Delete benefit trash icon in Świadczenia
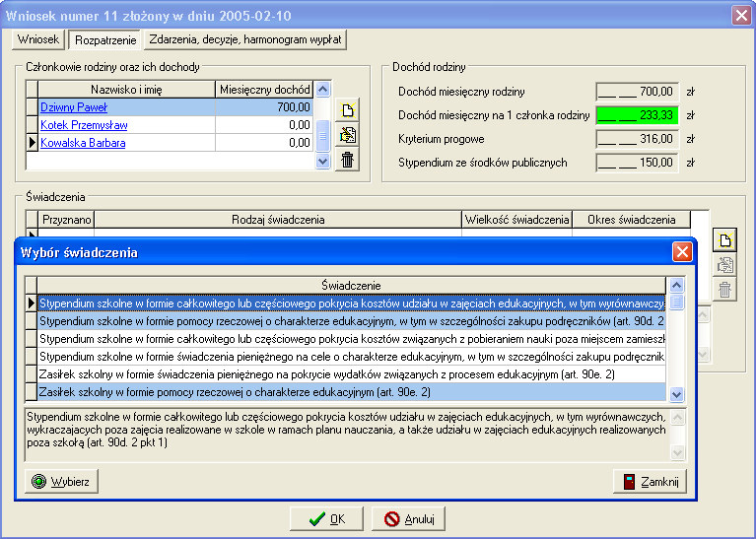756x539 pixels. tap(724, 290)
